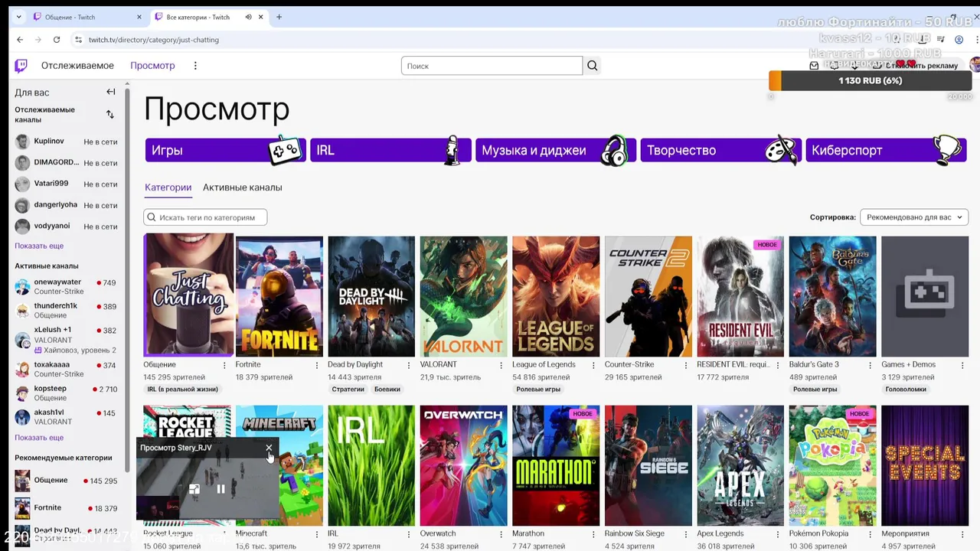
Task: Mute the Все категории tab audio
Action: tap(248, 17)
